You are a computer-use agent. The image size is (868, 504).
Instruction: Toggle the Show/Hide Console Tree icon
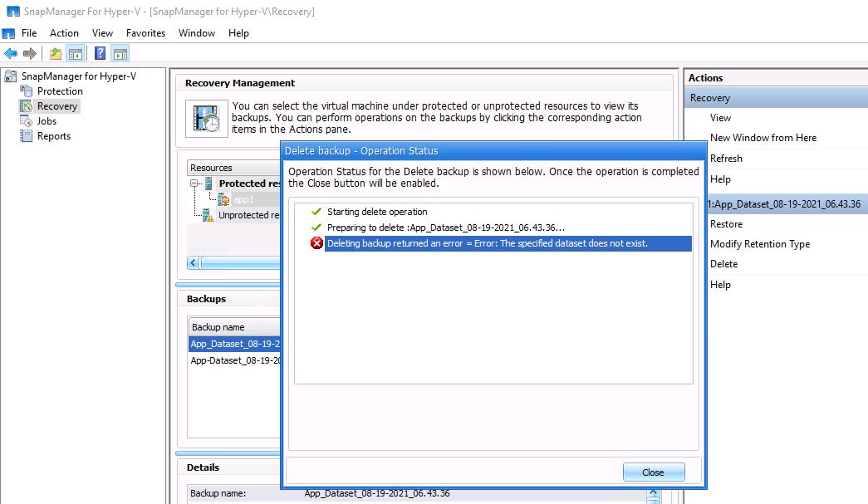(x=76, y=54)
